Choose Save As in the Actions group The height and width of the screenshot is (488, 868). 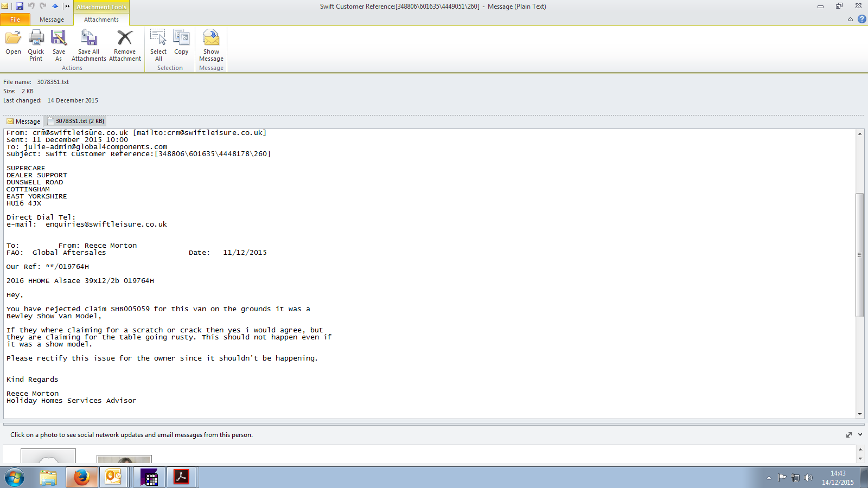click(x=59, y=46)
